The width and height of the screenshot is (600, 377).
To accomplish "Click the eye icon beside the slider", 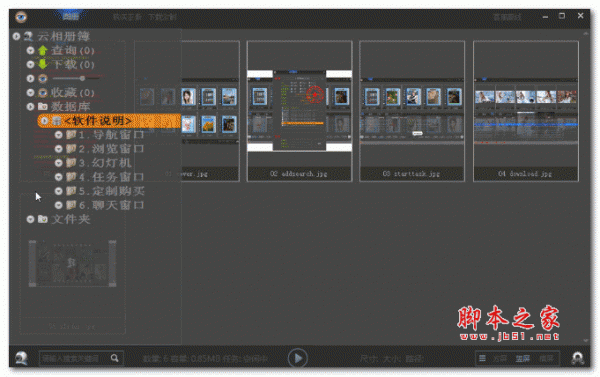I will pyautogui.click(x=42, y=78).
